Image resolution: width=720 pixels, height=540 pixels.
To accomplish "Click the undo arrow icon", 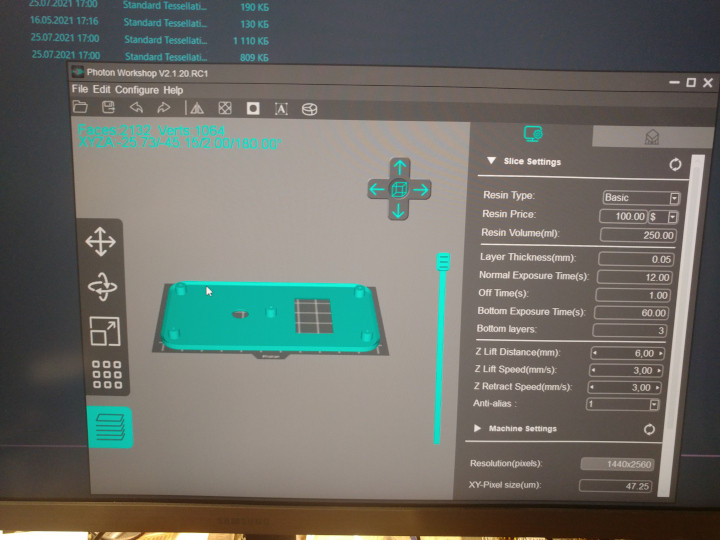I will coord(136,107).
